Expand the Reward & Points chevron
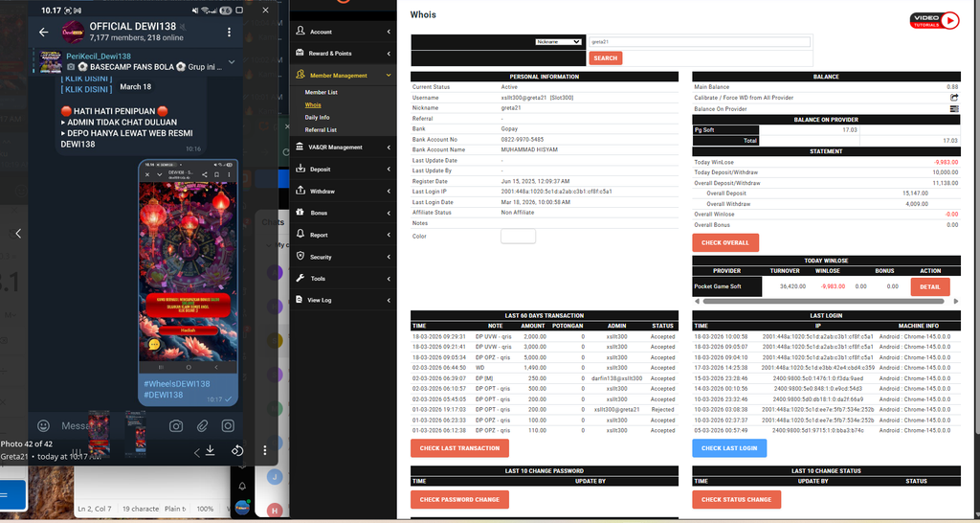Viewport: 980px width, 523px height. click(x=389, y=54)
